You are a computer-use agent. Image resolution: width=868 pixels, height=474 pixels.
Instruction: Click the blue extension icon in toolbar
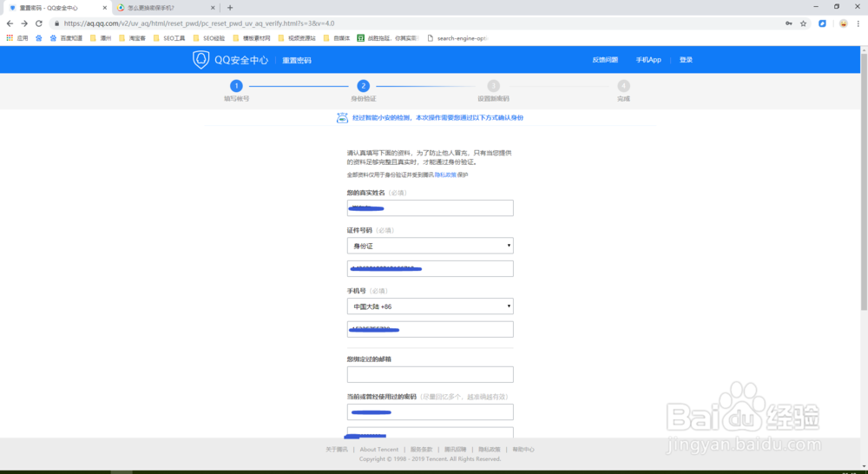pyautogui.click(x=823, y=23)
